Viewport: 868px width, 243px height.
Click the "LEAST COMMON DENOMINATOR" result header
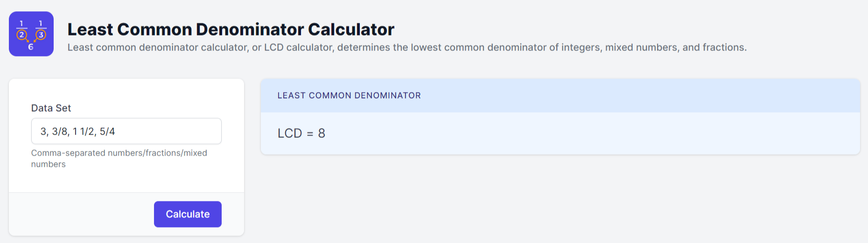(349, 95)
